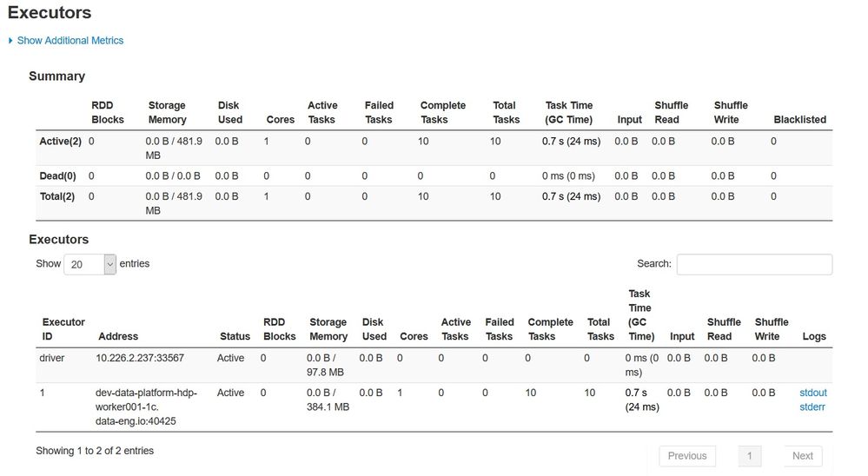This screenshot has width=868, height=476.
Task: Go to the Next page of executors
Action: point(802,456)
